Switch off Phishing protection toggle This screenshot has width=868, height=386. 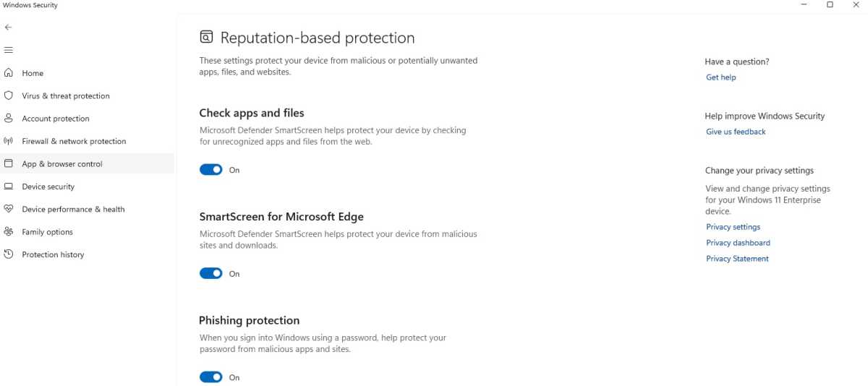(211, 377)
